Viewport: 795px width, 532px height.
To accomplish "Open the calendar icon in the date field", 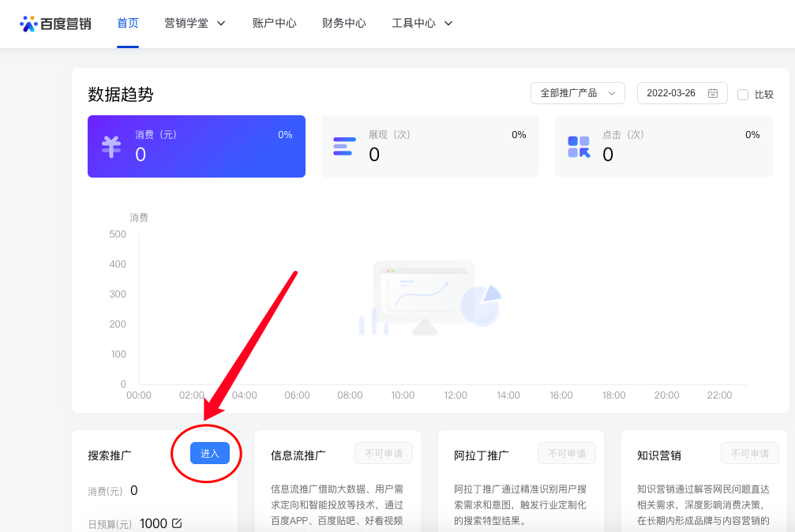I will [713, 92].
